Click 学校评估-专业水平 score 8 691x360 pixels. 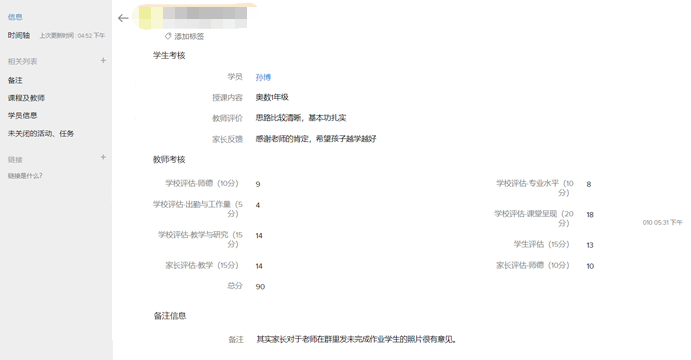tap(589, 184)
